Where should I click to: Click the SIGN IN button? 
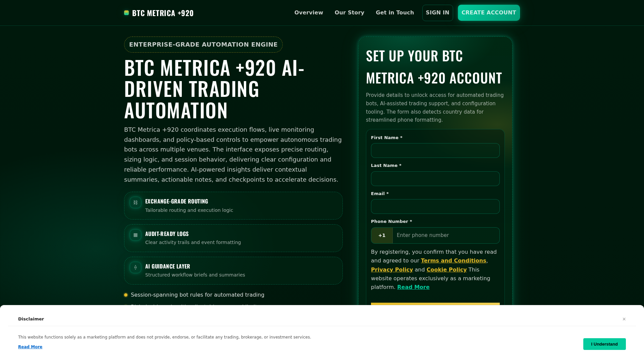(437, 13)
